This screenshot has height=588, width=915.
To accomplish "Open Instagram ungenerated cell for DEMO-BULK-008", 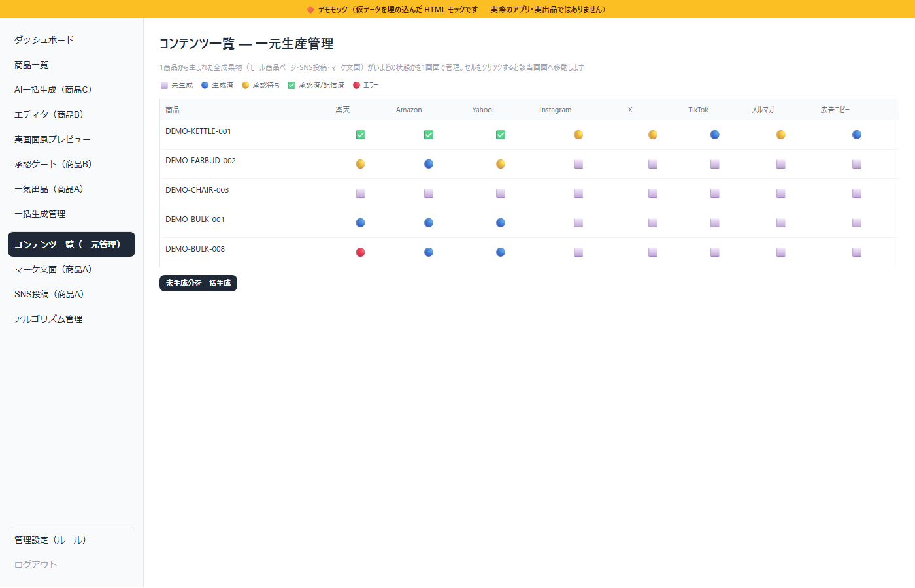I will point(578,252).
